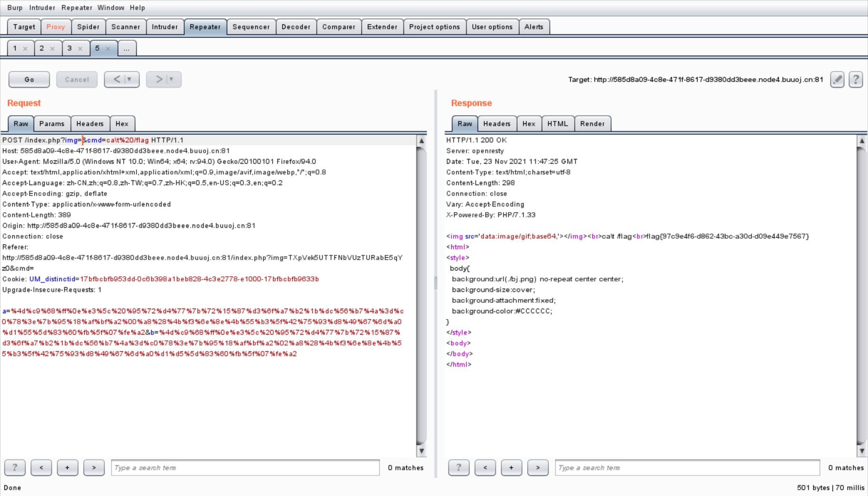Viewport: 868px width, 496px height.
Task: Close Repeater tab 5
Action: point(108,48)
